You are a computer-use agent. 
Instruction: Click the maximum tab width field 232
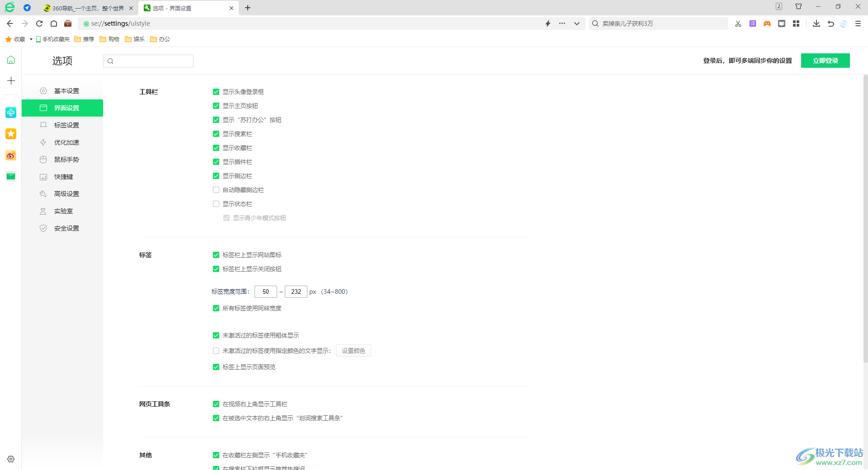(296, 291)
